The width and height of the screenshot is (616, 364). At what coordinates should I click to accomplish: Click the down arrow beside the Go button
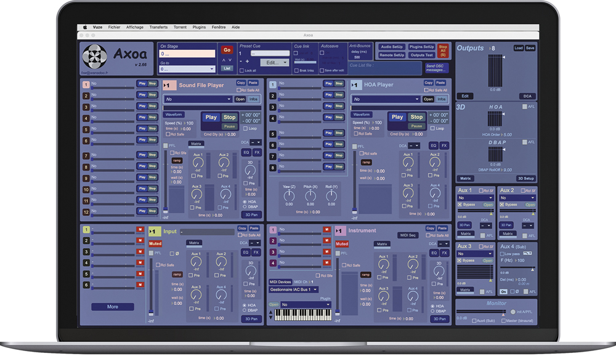230,60
